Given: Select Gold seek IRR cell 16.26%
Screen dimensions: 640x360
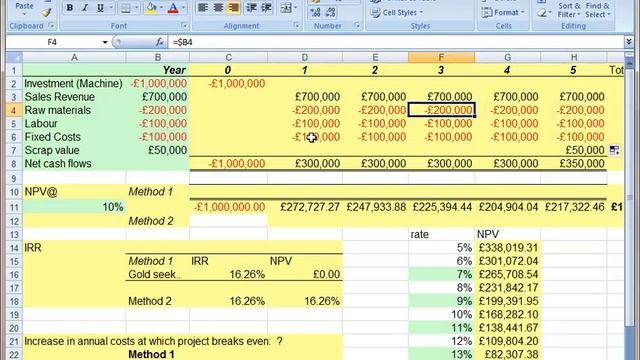Looking at the screenshot, I should tap(229, 274).
